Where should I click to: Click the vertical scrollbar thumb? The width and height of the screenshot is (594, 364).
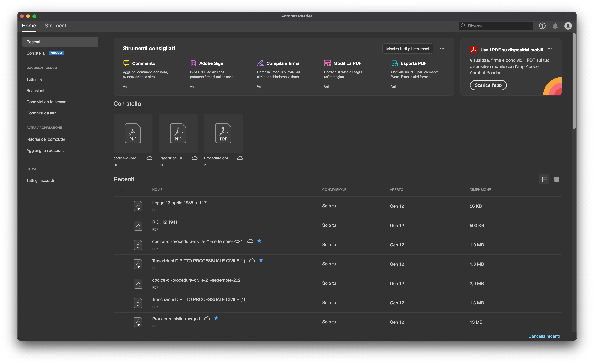tap(574, 81)
